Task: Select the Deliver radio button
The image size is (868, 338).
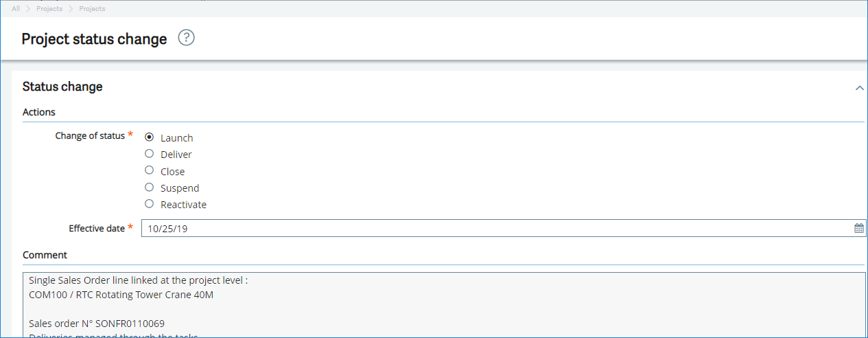Action: point(150,154)
